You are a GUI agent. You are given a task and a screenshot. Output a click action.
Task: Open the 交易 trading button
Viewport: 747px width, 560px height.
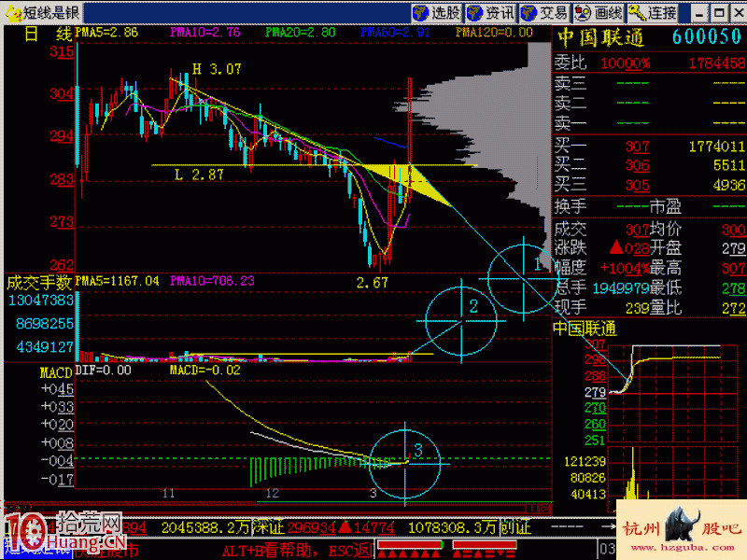click(545, 13)
